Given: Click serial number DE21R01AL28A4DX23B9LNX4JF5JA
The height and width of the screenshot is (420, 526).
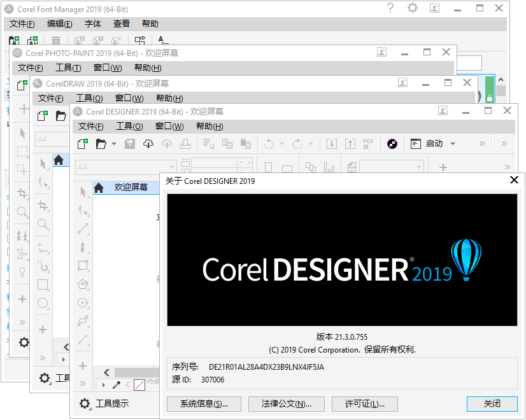Looking at the screenshot, I should (x=266, y=367).
